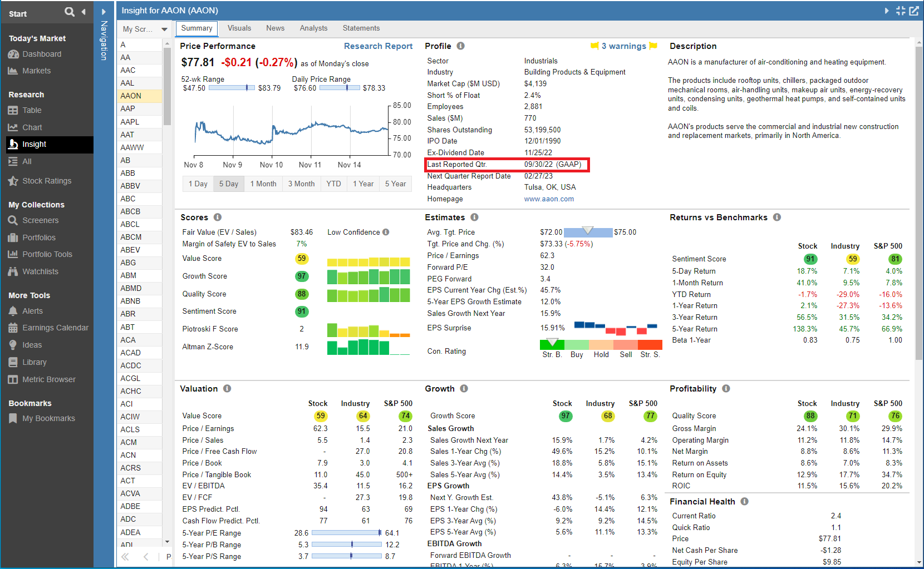Select ticker AAPL in the list

click(x=140, y=122)
